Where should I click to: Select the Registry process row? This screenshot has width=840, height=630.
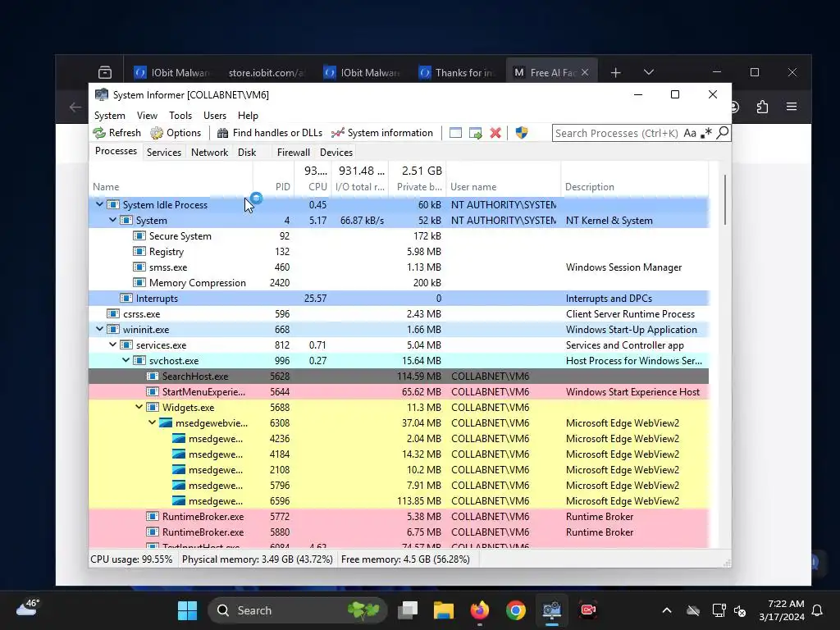click(399, 251)
